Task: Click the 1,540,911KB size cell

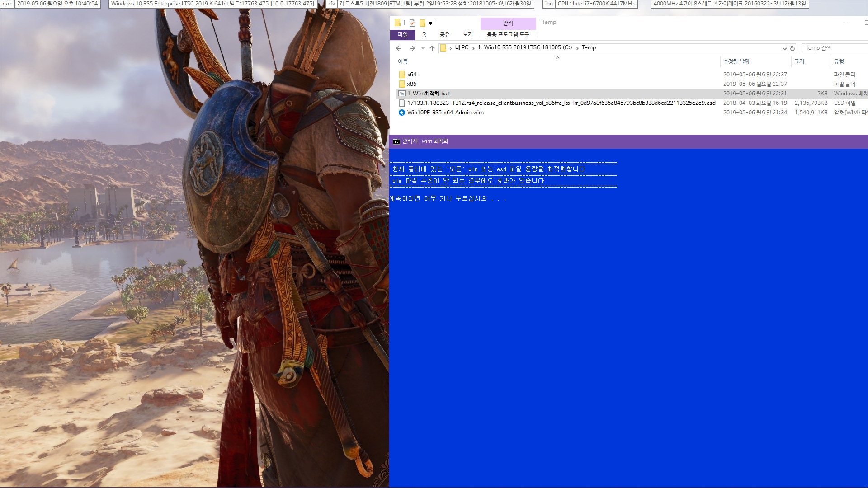Action: coord(811,113)
